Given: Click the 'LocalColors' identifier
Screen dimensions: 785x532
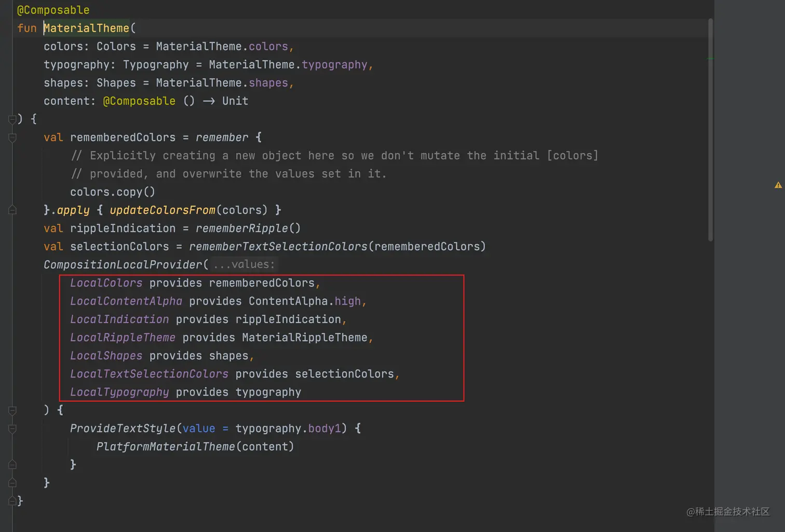Looking at the screenshot, I should 106,283.
